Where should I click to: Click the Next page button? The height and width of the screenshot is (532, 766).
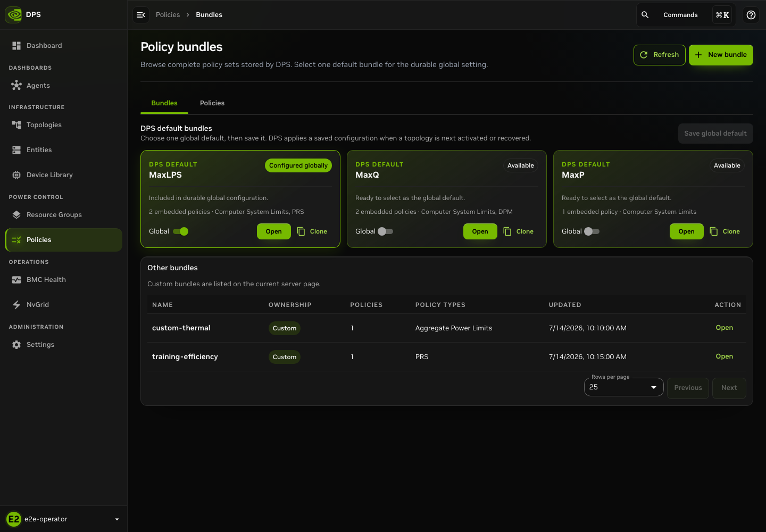(729, 388)
